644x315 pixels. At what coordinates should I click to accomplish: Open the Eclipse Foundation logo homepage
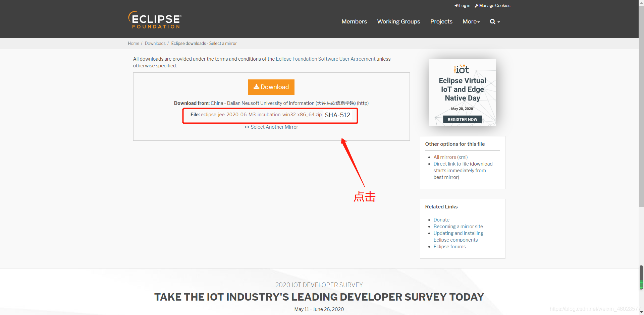(155, 20)
